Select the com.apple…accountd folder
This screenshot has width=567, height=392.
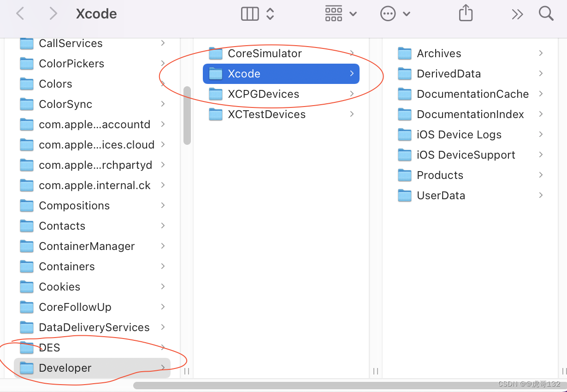pyautogui.click(x=92, y=125)
